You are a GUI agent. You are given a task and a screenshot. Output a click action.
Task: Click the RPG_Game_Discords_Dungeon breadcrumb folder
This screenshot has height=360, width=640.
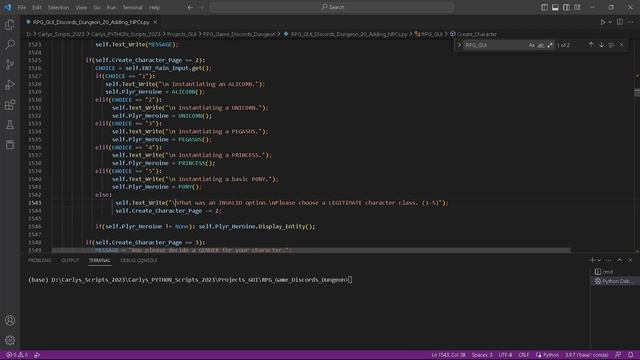239,34
